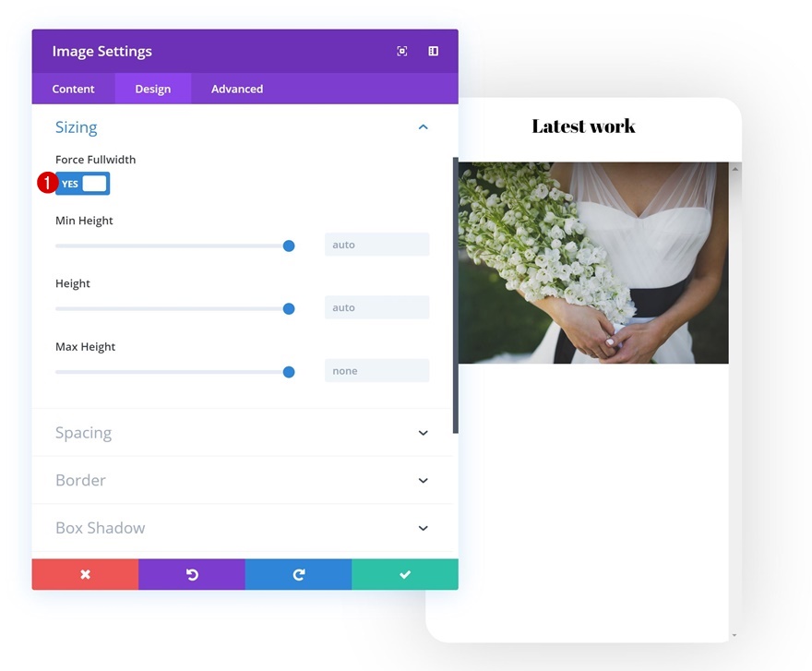812x671 pixels.
Task: Click the Max Height slider handle
Action: [289, 372]
